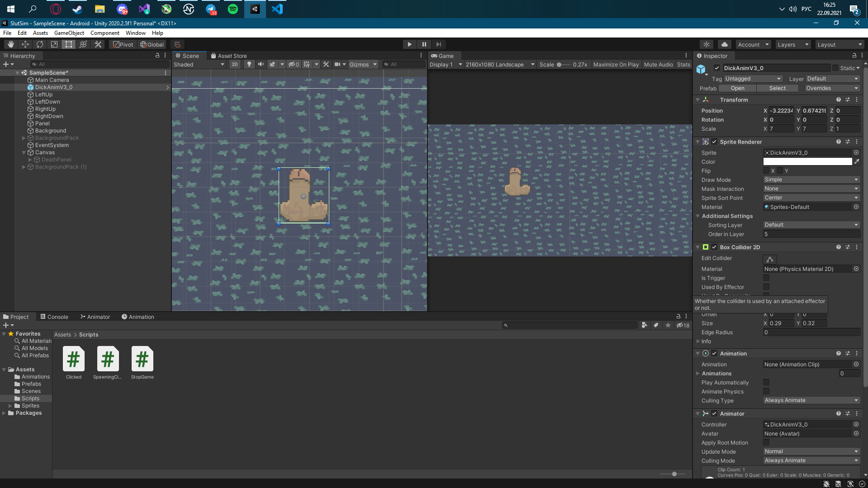868x488 pixels.
Task: Toggle Mute Audio in Game view
Action: click(658, 65)
